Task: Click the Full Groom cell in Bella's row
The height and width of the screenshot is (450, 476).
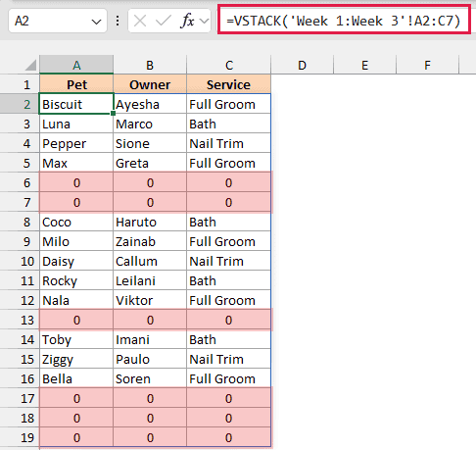Action: pos(229,378)
